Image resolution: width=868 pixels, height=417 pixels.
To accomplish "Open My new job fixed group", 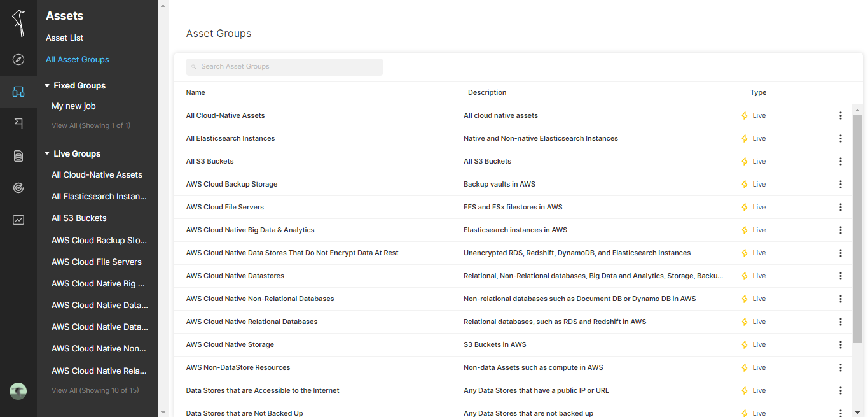I will tap(74, 106).
